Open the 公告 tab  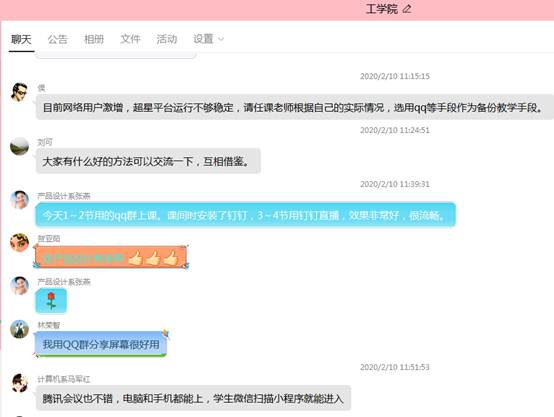[x=58, y=39]
